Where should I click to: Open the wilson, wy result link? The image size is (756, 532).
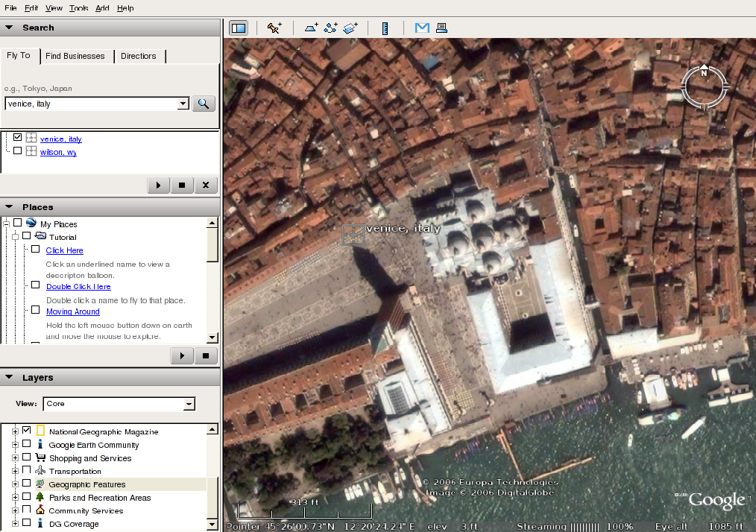click(58, 152)
